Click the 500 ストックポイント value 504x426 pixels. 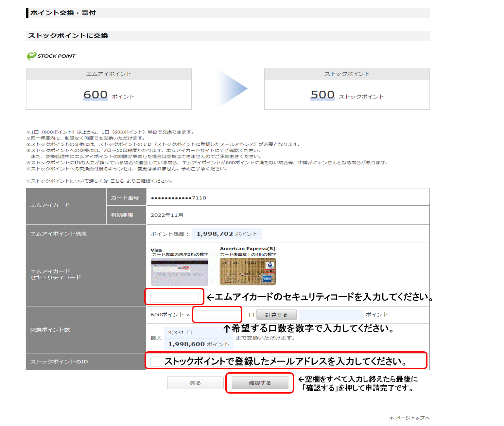click(x=347, y=95)
